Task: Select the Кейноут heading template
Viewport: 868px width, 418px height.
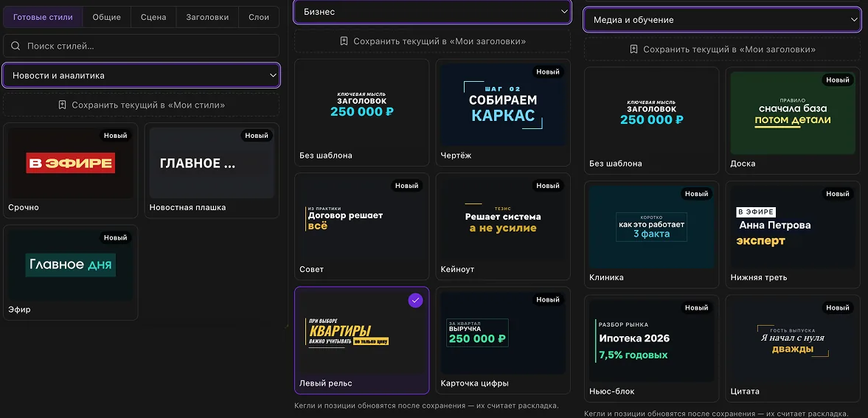Action: [503, 226]
